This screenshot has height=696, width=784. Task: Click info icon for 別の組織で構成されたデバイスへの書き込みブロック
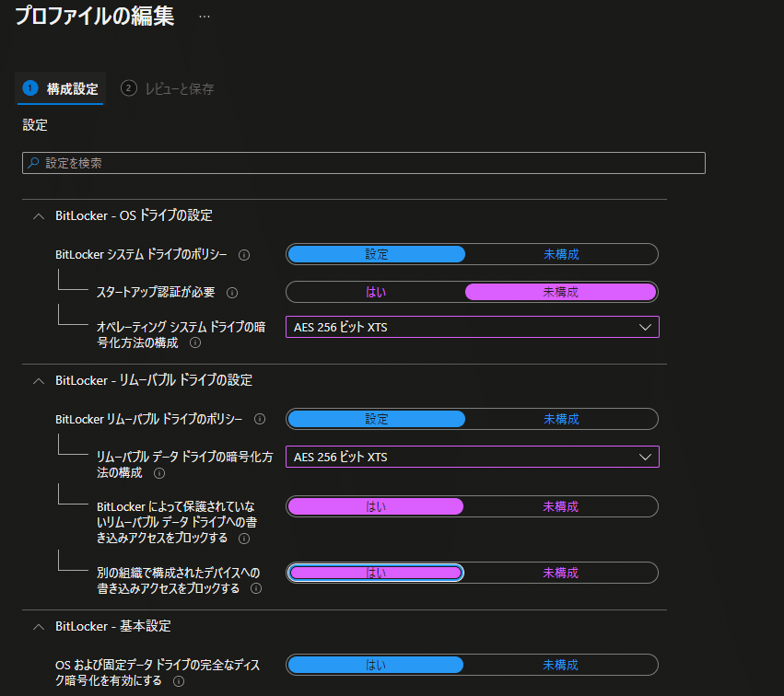pyautogui.click(x=256, y=588)
